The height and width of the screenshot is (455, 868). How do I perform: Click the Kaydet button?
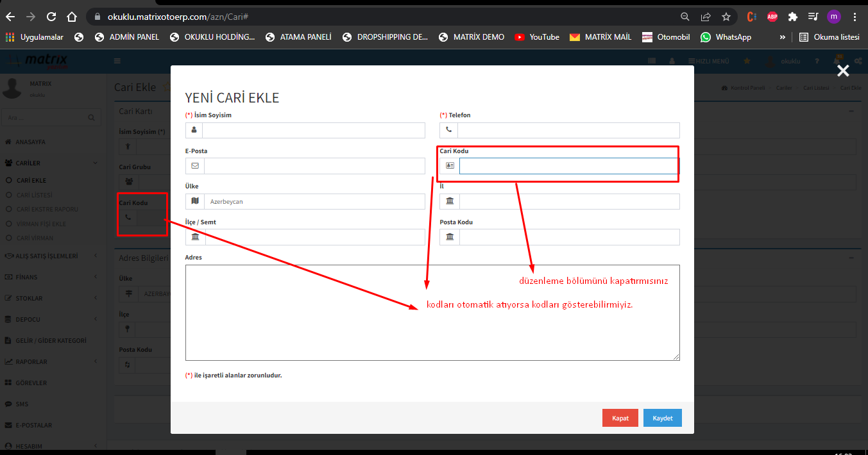[x=662, y=418]
